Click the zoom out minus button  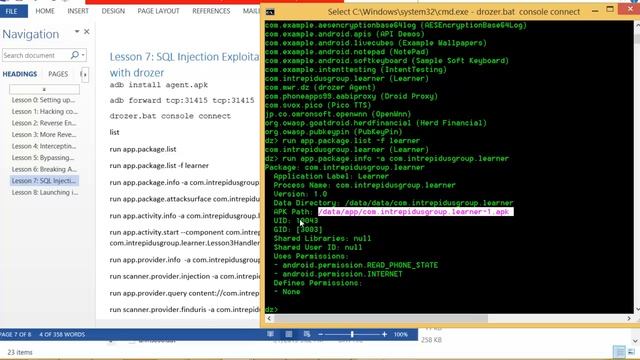[x=320, y=334]
